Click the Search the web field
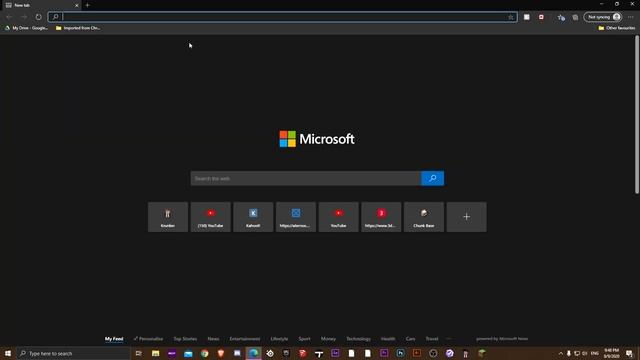Image resolution: width=640 pixels, height=360 pixels. (306, 178)
